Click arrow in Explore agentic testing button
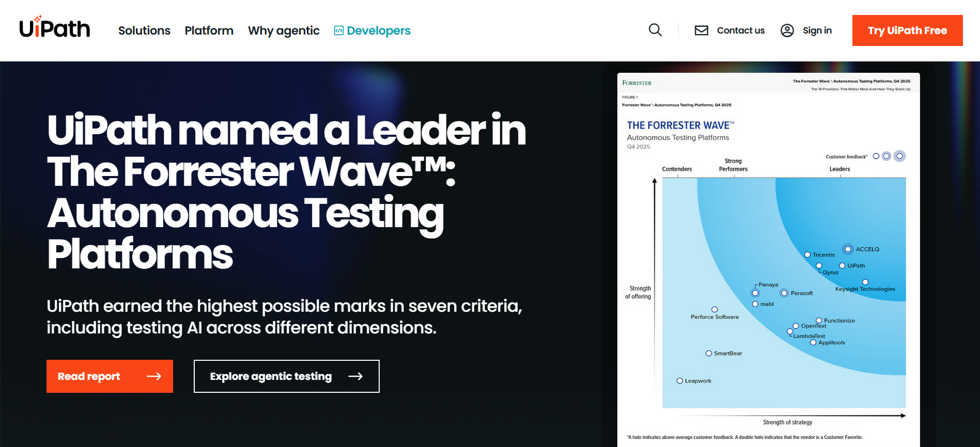This screenshot has height=447, width=980. coord(355,376)
